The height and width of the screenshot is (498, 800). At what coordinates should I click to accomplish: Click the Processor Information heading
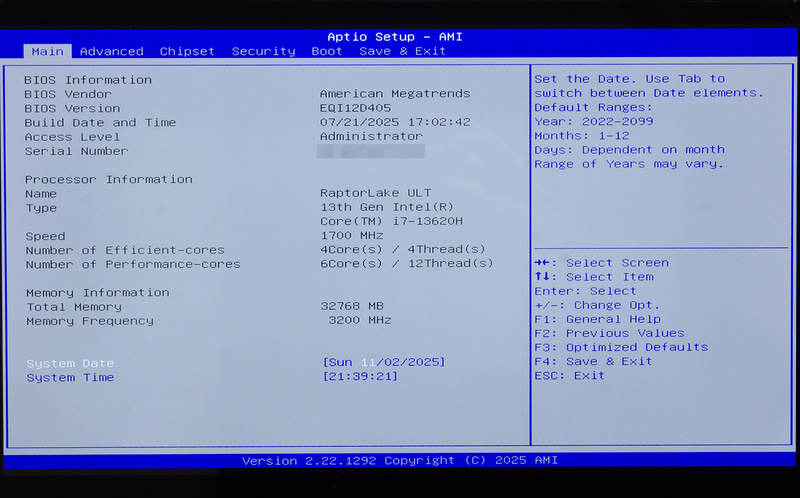(x=109, y=180)
